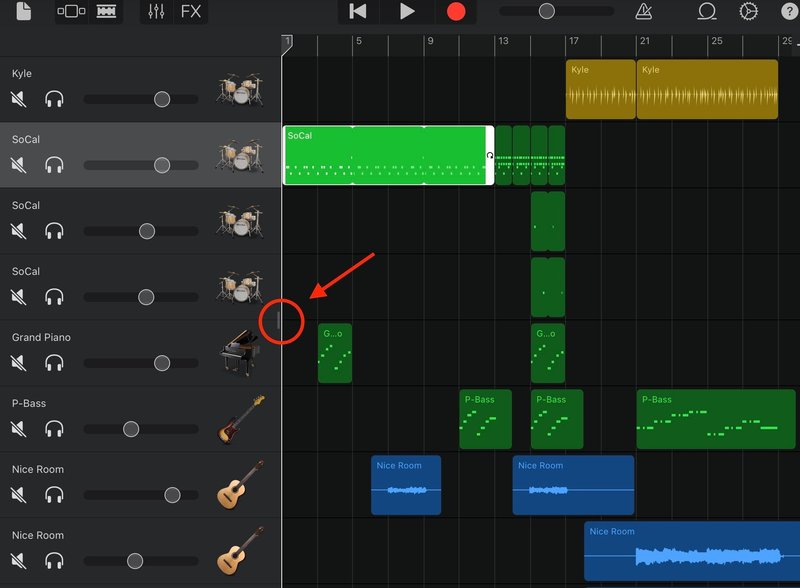Select first Grand Piano region
The height and width of the screenshot is (588, 800).
[335, 353]
